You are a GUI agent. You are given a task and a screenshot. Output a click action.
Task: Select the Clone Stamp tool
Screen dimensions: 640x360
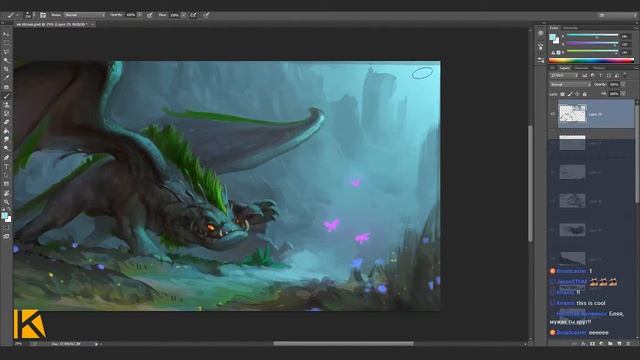6,105
